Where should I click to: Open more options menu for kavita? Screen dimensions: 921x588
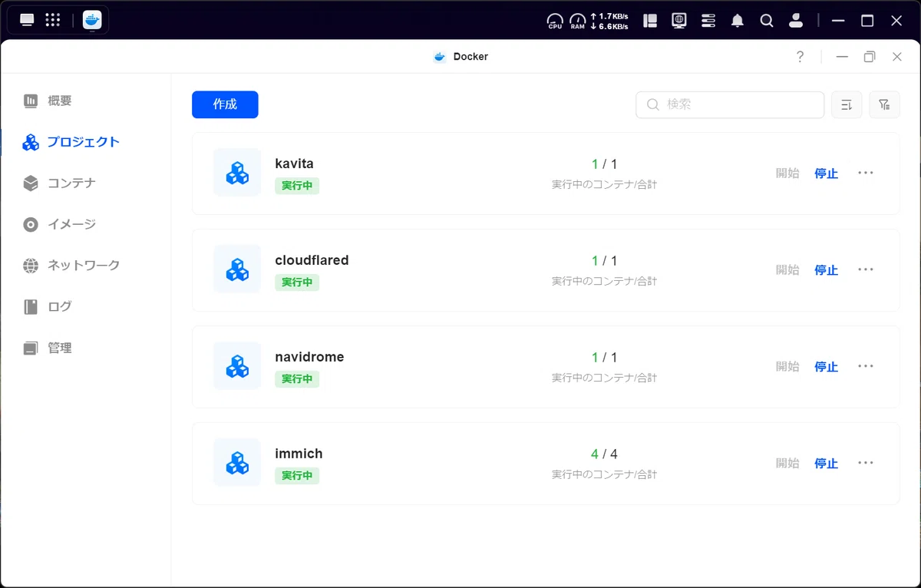click(x=866, y=173)
